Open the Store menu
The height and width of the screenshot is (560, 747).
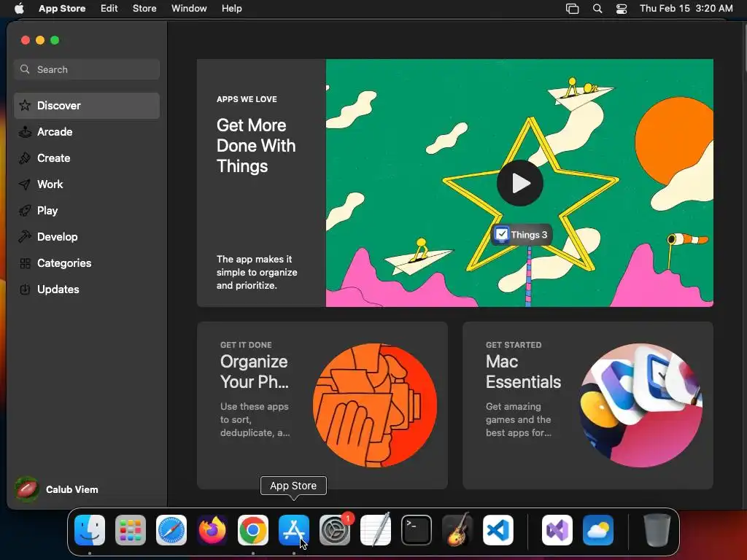click(x=144, y=8)
